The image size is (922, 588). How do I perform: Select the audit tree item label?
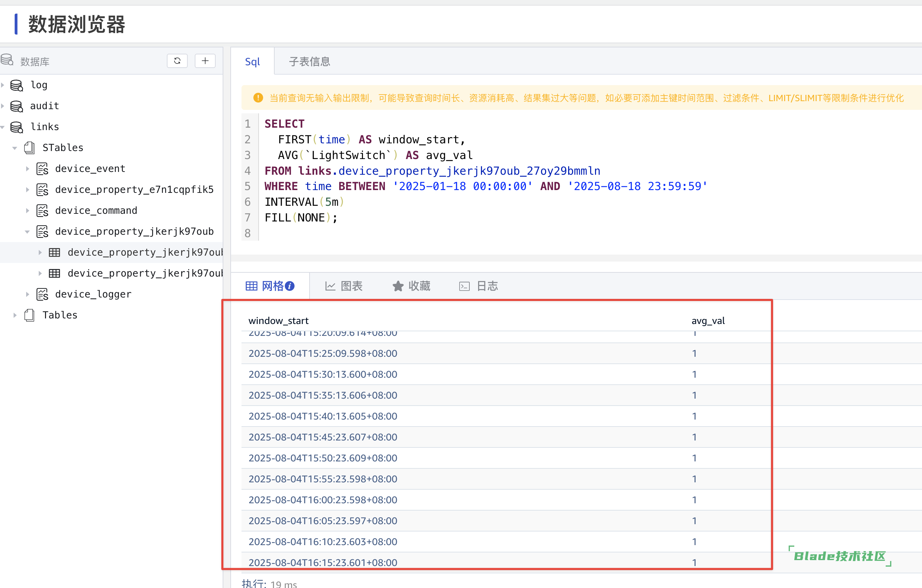[x=44, y=106]
